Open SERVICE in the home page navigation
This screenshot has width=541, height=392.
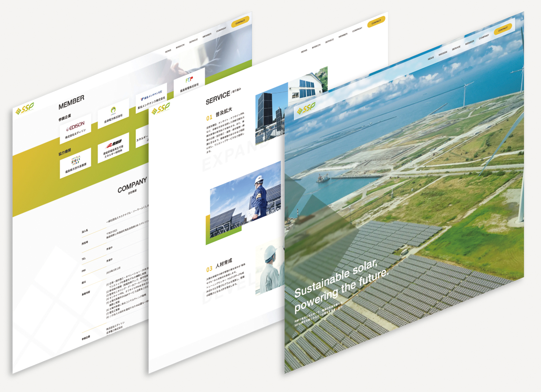(456, 48)
